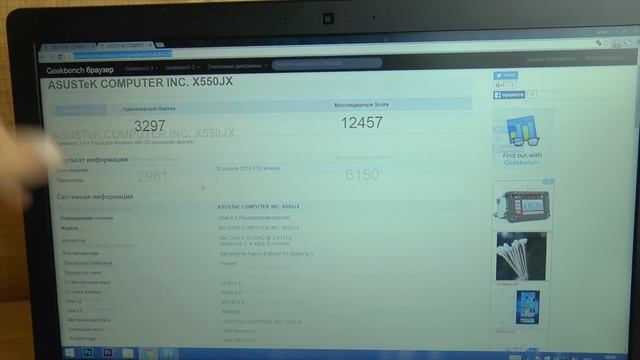Click the Одноядерный Оценка column label
Image resolution: width=640 pixels, height=360 pixels.
(x=149, y=109)
